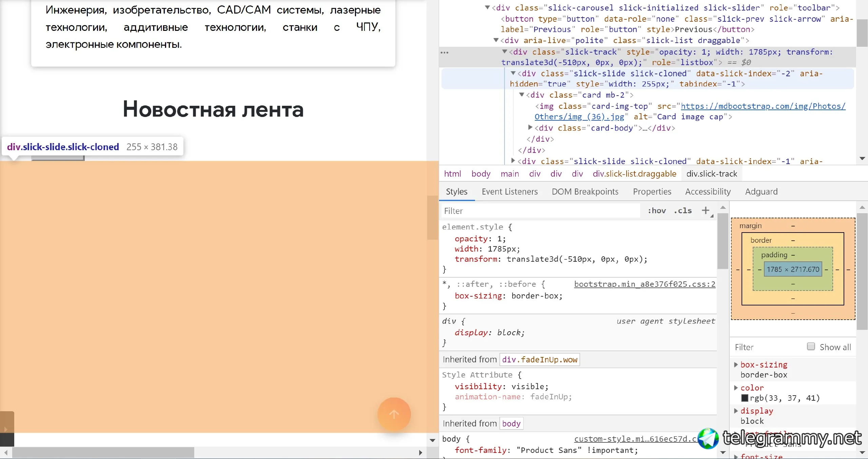
Task: Collapse the slick-list draggable div node
Action: 496,40
